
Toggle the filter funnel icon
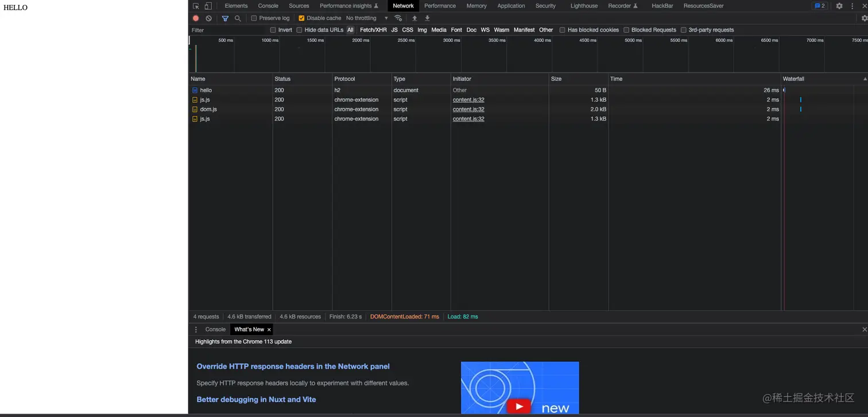[x=225, y=18]
